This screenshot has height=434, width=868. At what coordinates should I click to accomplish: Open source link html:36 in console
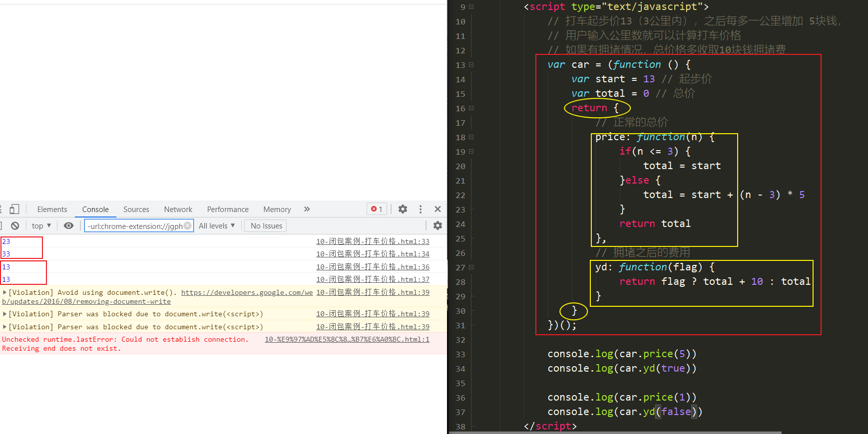(x=373, y=267)
